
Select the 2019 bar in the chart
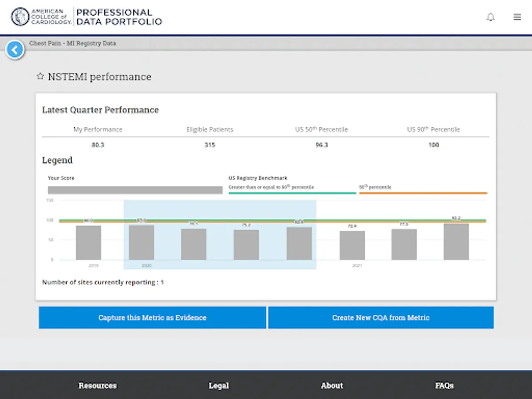88,243
